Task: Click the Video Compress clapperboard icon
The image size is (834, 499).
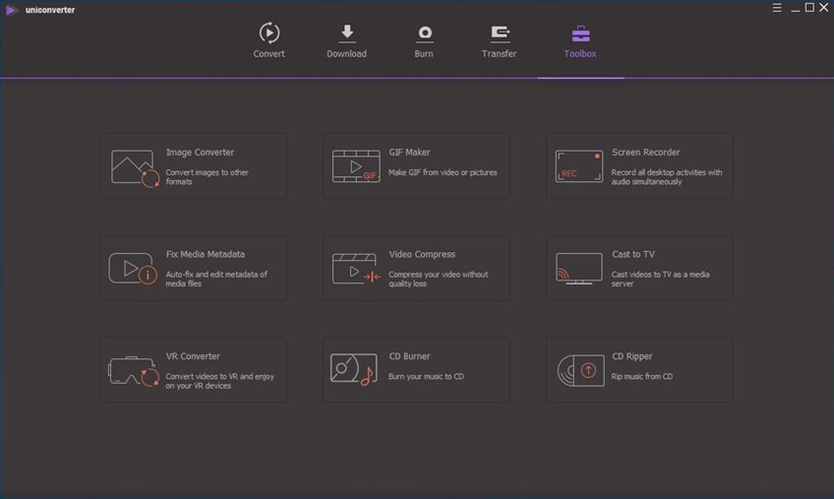Action: pos(356,269)
